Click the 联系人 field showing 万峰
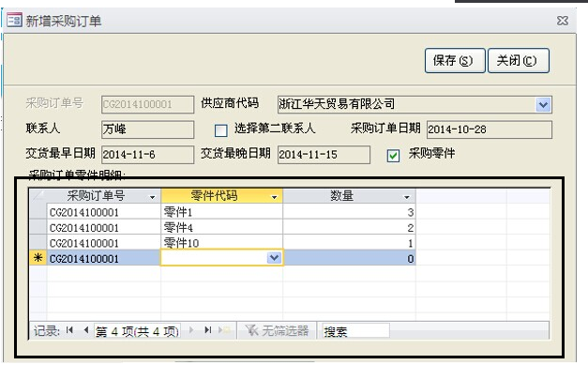Screen dimensions: 588x365 [x=148, y=129]
